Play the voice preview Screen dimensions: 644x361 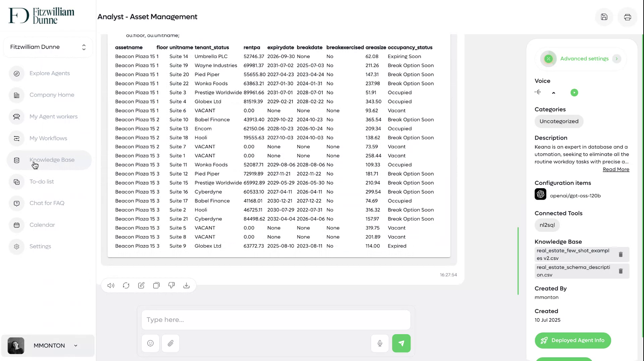point(574,93)
